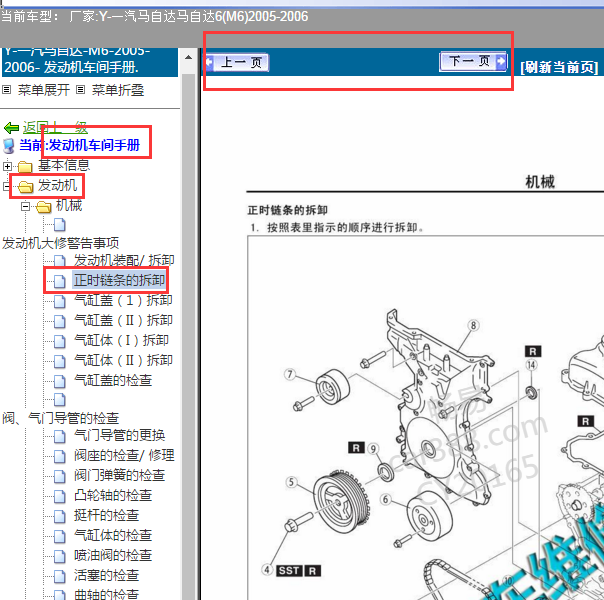Viewport: 604px width, 600px height.
Task: Click the 当前:发动机车间手册 label
Action: coord(80,145)
